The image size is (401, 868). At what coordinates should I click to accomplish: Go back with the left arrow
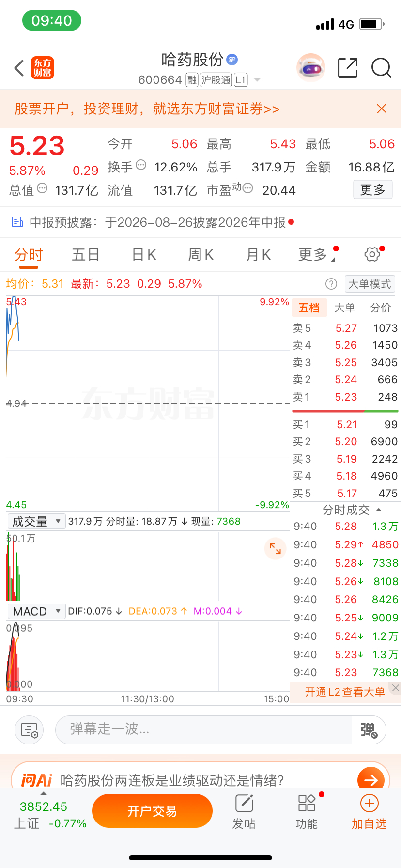[x=19, y=68]
